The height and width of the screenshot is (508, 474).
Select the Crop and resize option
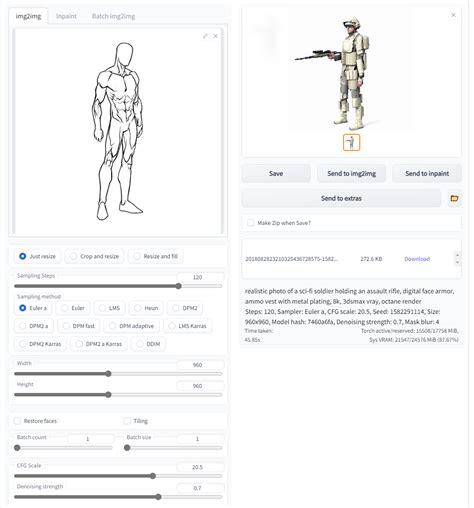(94, 256)
